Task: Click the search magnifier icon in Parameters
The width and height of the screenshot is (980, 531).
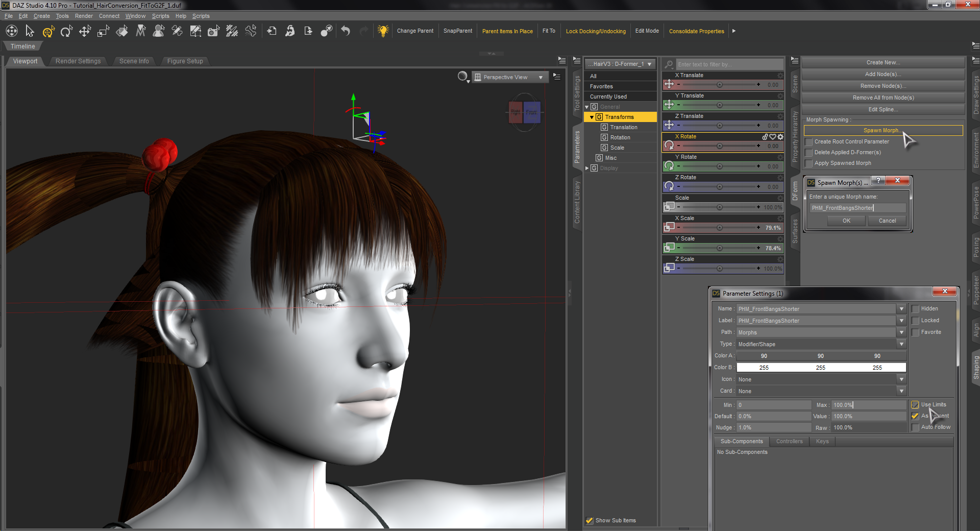Action: tap(669, 64)
